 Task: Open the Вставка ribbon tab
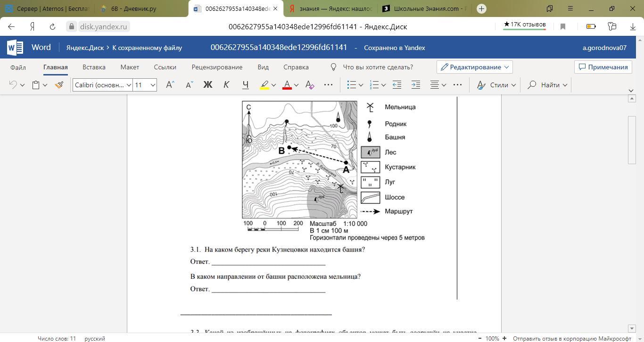pyautogui.click(x=94, y=67)
